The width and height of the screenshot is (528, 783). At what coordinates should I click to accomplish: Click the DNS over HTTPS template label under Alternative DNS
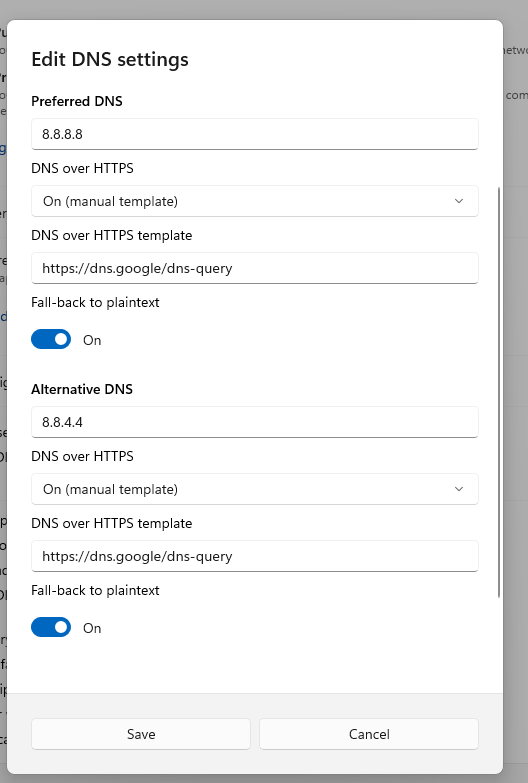[x=112, y=523]
